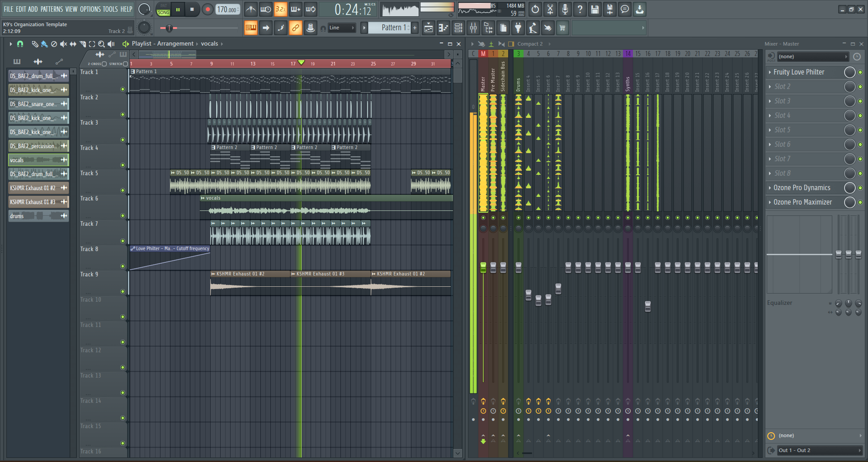The height and width of the screenshot is (462, 868).
Task: Toggle the playlist snap magnet icon
Action: (20, 44)
